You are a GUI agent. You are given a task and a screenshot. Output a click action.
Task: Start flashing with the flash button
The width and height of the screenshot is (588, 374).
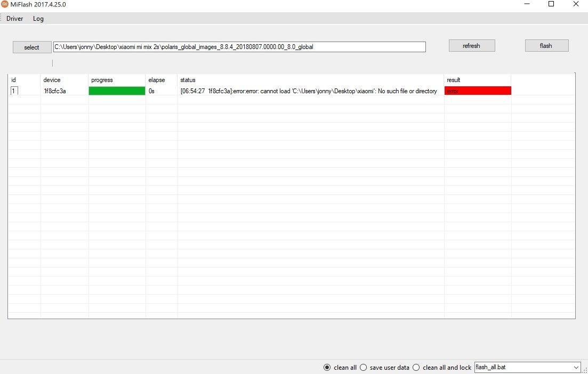pyautogui.click(x=546, y=46)
